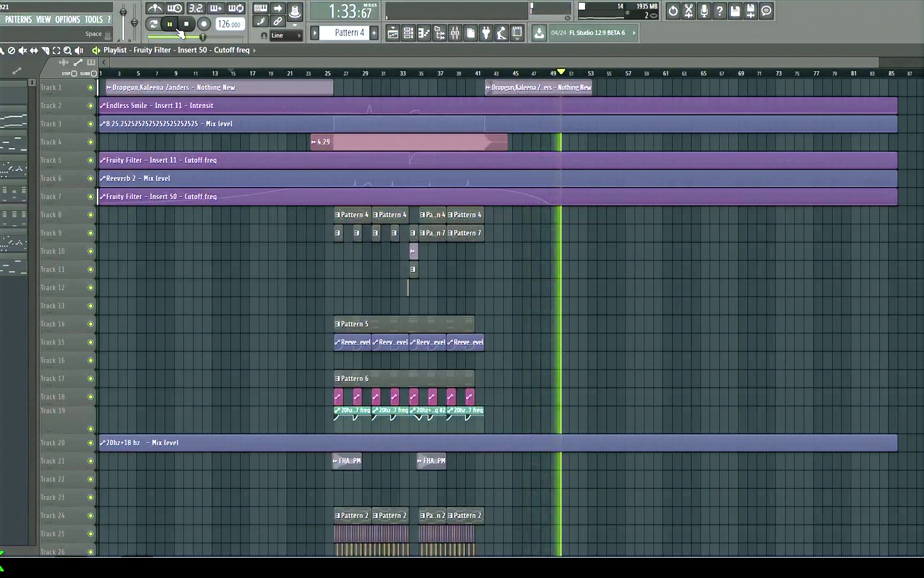The image size is (924, 578).
Task: Add a new pattern with plus button
Action: pos(374,33)
